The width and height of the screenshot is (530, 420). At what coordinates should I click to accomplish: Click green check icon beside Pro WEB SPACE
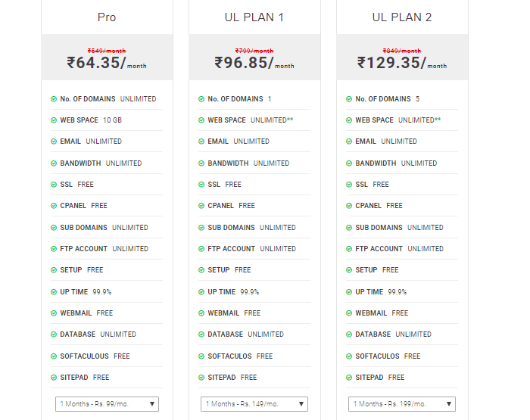pos(54,120)
